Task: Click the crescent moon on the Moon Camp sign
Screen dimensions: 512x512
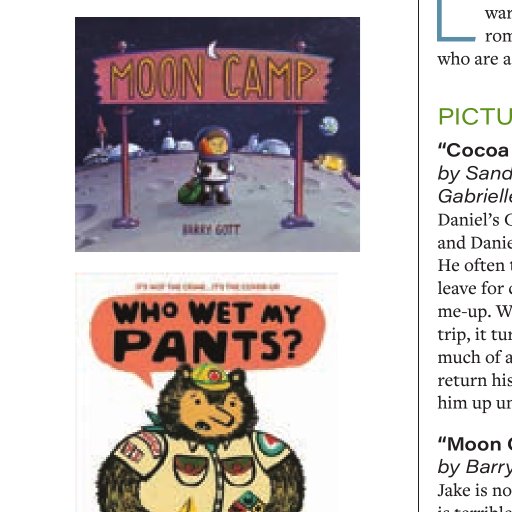Action: coord(213,50)
